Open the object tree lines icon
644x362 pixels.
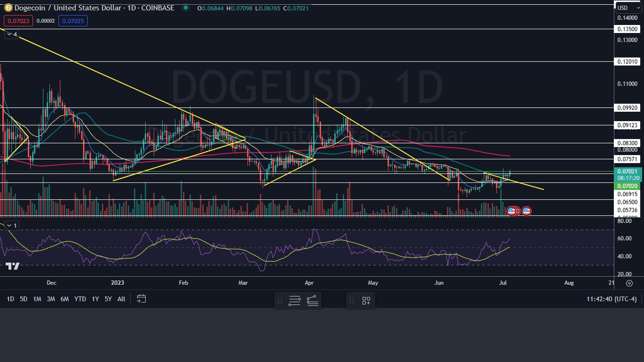point(295,301)
